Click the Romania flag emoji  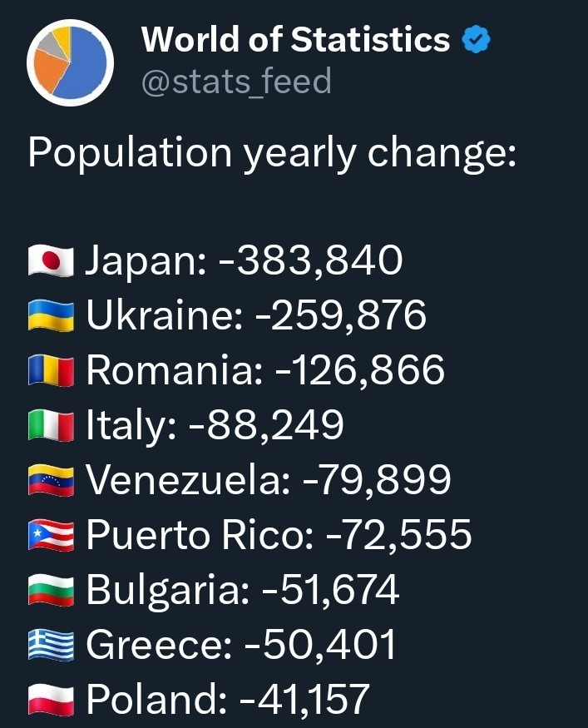pyautogui.click(x=51, y=371)
